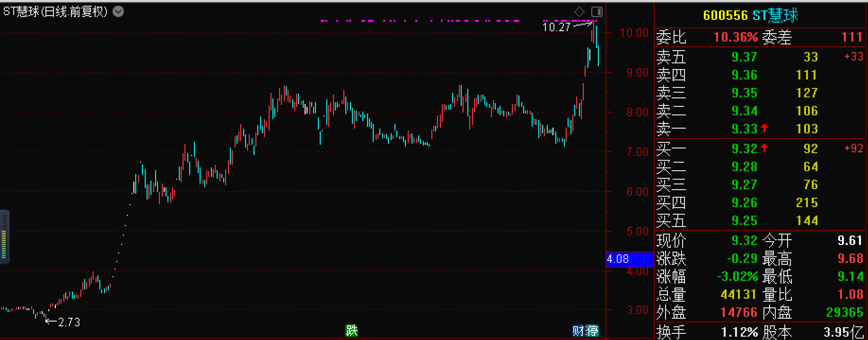Click the 卖四 volume 111
Viewport: 868px width, 340px height.
point(807,75)
